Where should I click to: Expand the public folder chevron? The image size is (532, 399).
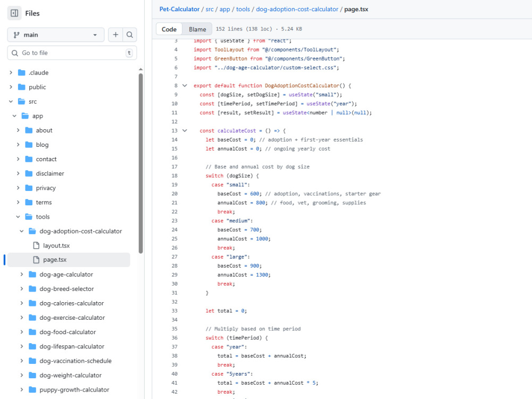coord(11,87)
